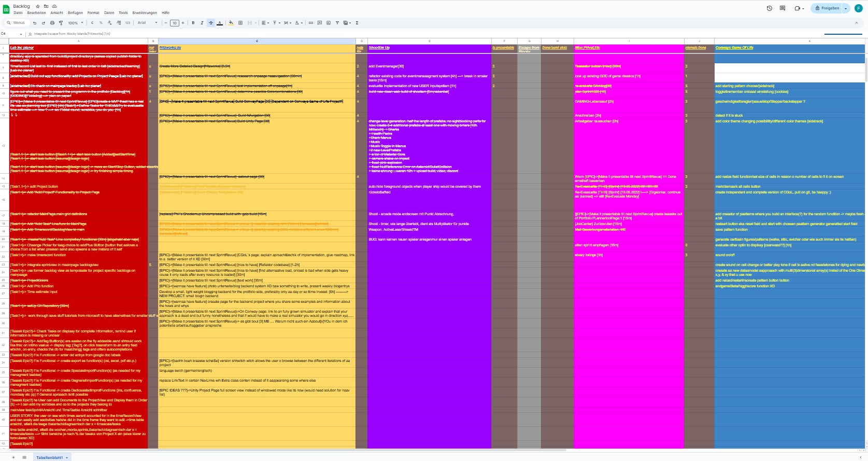
Task: Select column C header
Action: [x=257, y=41]
